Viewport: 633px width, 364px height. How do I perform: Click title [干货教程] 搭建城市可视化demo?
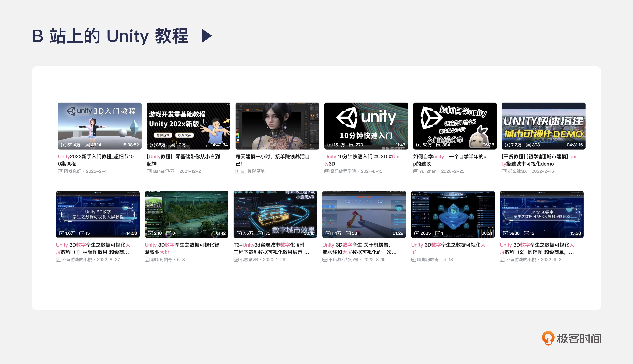coord(539,160)
